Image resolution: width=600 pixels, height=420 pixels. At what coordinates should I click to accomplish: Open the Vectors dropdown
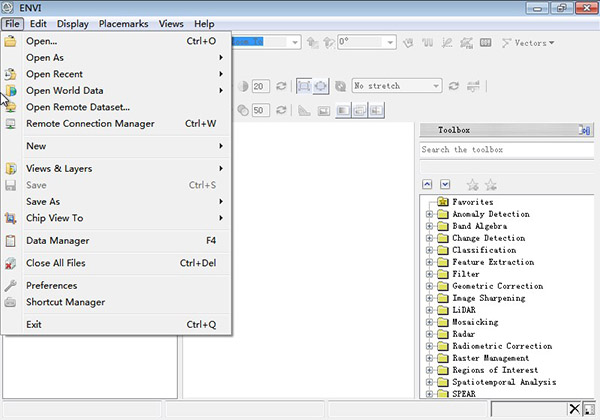click(x=528, y=43)
